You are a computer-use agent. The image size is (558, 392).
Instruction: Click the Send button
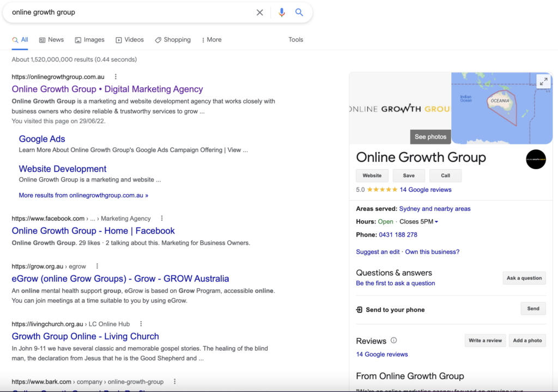pyautogui.click(x=533, y=309)
